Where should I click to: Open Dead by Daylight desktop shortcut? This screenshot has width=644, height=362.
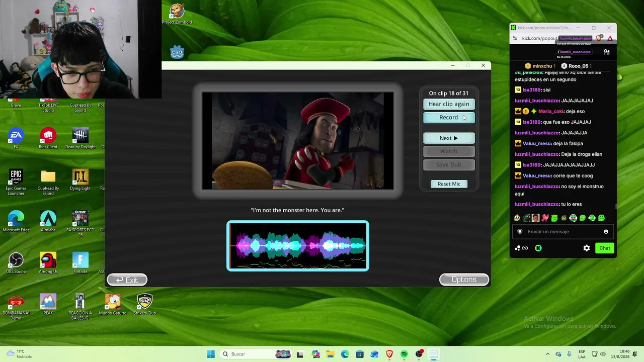[x=80, y=139]
